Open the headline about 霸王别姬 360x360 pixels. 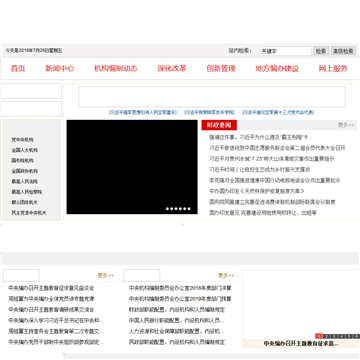pos(258,137)
